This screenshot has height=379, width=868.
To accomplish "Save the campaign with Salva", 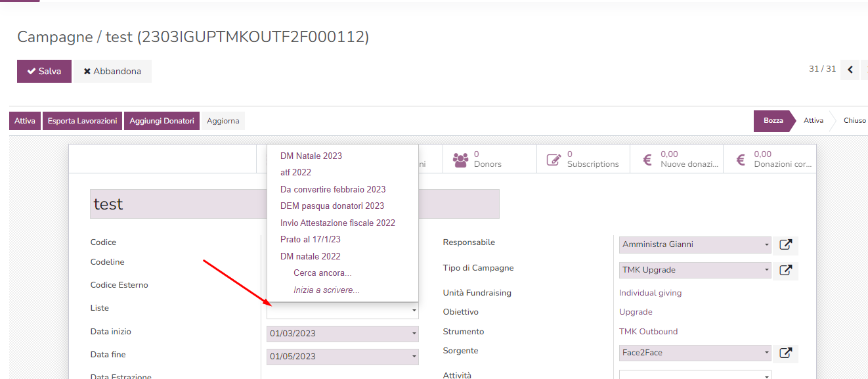I will pos(44,72).
